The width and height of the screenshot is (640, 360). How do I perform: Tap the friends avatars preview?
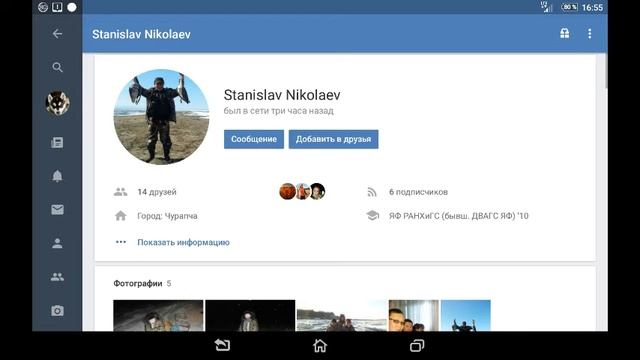pos(302,191)
